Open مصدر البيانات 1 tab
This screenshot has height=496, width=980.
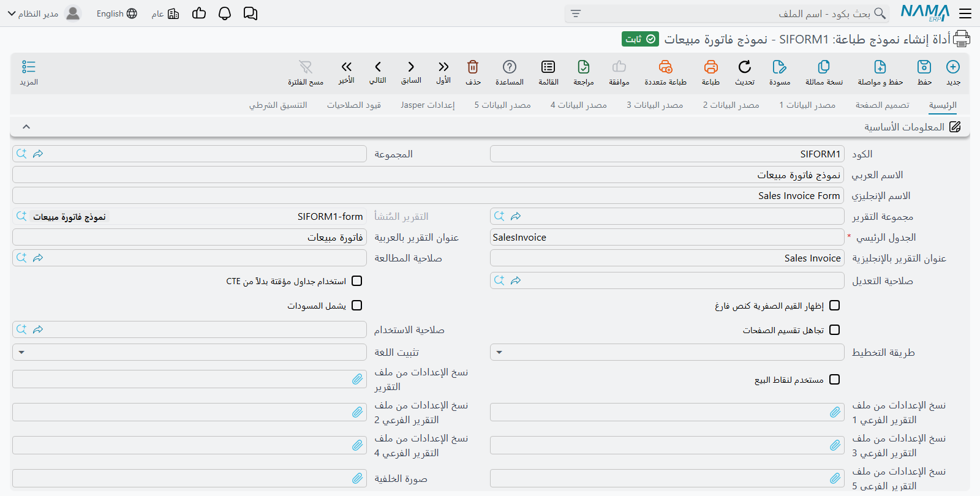[x=807, y=105]
